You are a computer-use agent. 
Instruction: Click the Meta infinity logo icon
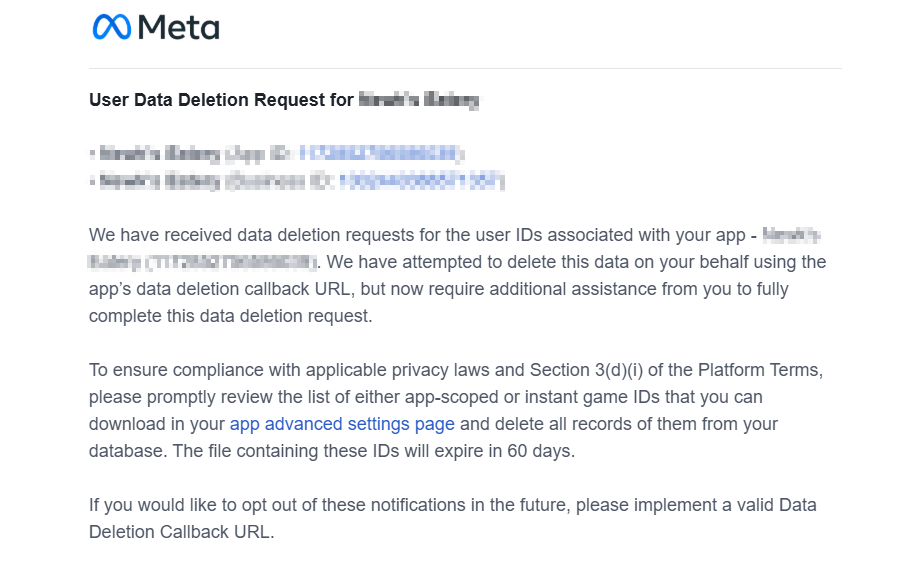[111, 27]
